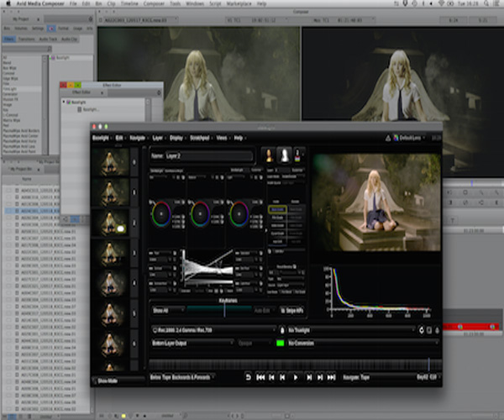This screenshot has height=420, width=504.
Task: Select layer 0 thumbnail in Baselight strip
Action: [x=110, y=162]
